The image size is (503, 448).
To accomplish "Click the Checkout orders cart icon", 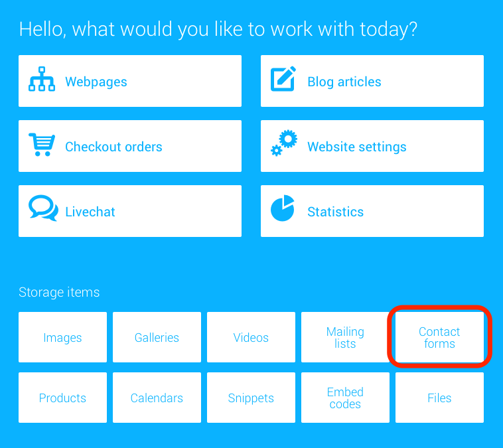I will pyautogui.click(x=42, y=145).
